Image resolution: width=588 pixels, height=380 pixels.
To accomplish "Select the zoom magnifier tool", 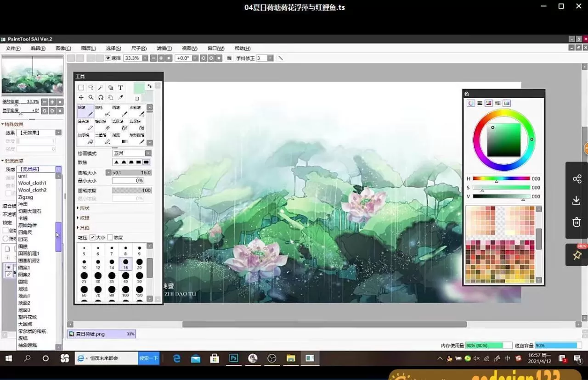I will point(91,97).
